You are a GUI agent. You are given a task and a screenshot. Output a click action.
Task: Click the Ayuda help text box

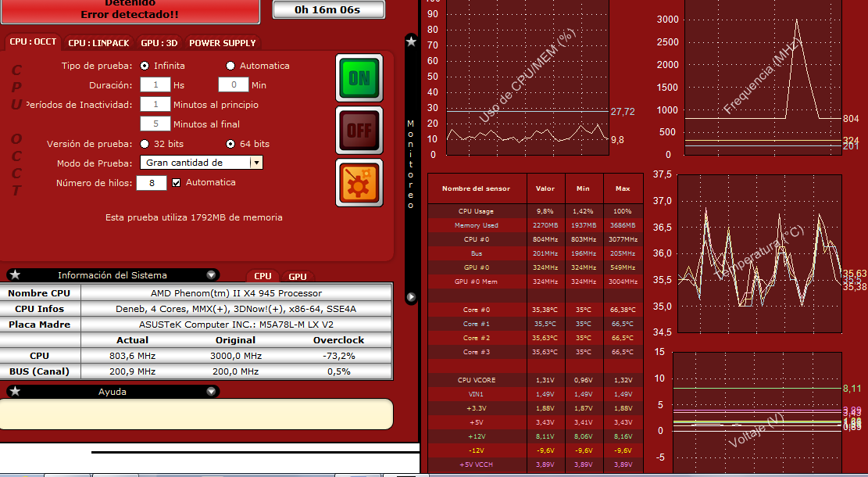click(x=197, y=414)
